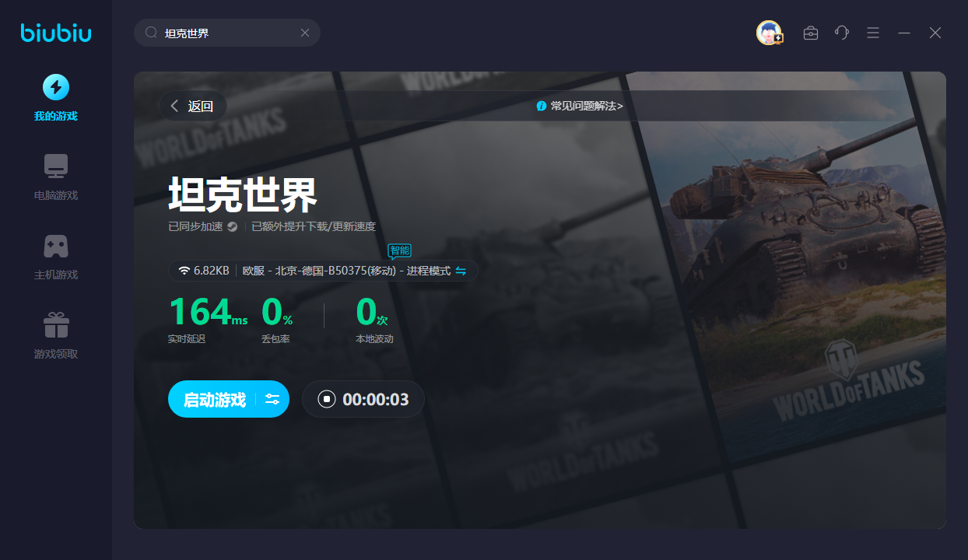Open launch settings sliders icon

click(x=272, y=399)
